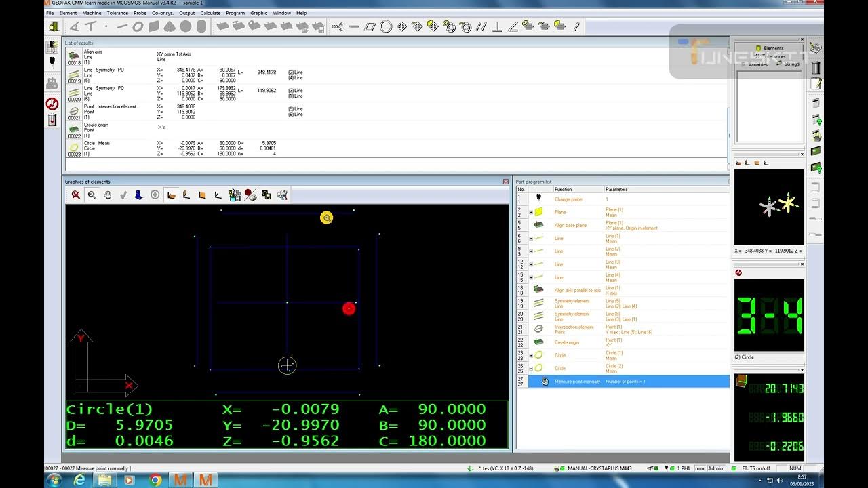Open the File menu
This screenshot has width=868, height=488.
point(50,13)
